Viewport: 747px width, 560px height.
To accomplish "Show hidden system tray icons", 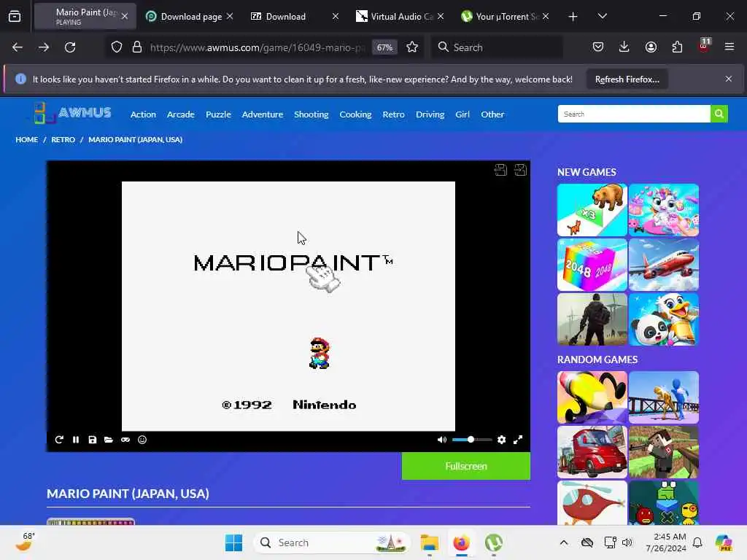I will (564, 542).
